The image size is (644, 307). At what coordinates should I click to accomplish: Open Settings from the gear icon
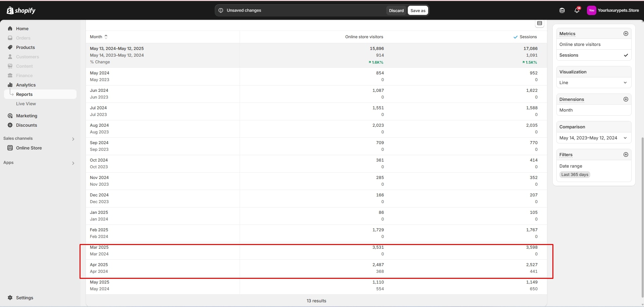[x=10, y=298]
